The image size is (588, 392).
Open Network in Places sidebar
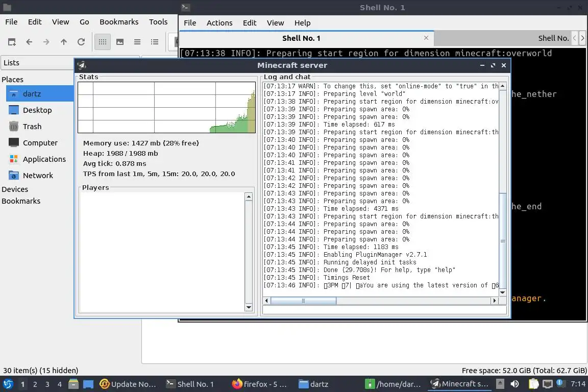38,176
